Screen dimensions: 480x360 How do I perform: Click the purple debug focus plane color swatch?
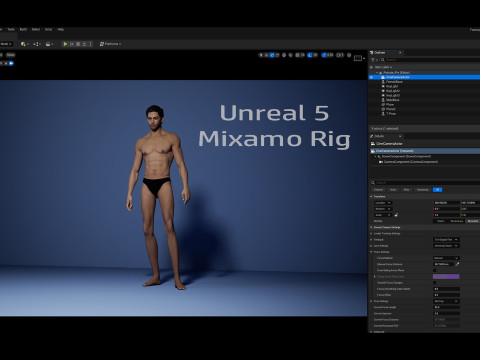tap(446, 276)
